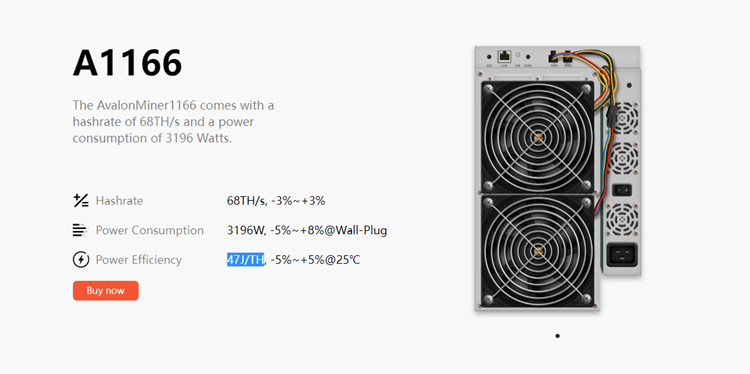Click the 3196W Wall-Plug power value

pyautogui.click(x=307, y=231)
